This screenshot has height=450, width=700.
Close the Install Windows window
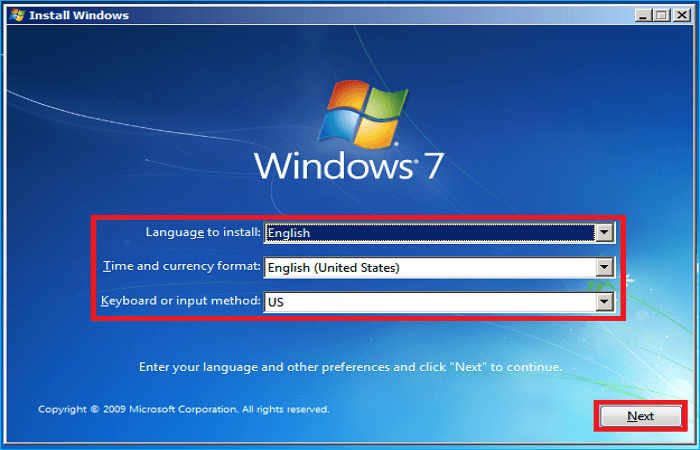coord(682,16)
